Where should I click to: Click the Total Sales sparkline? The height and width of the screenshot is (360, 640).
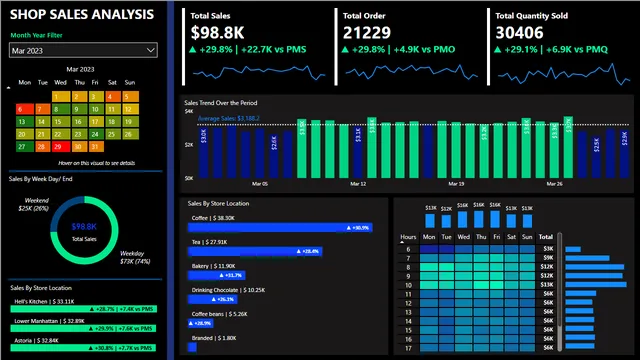[259, 72]
